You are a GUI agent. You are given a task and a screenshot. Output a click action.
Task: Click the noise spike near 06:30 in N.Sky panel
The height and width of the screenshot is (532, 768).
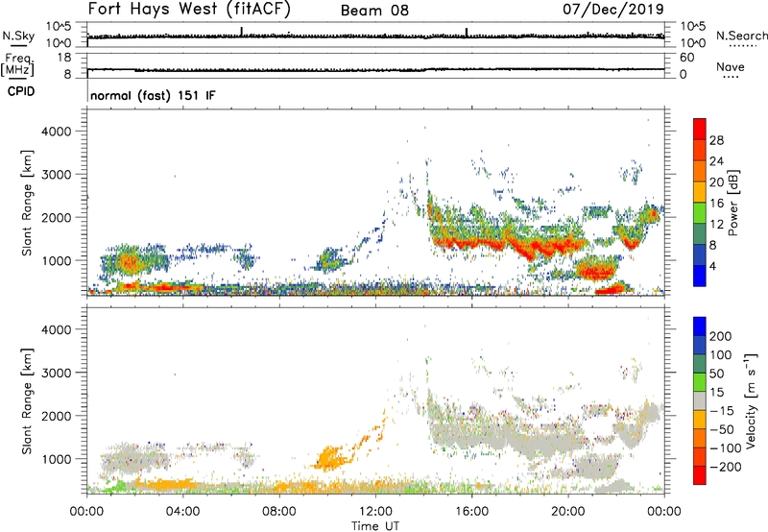pos(242,31)
